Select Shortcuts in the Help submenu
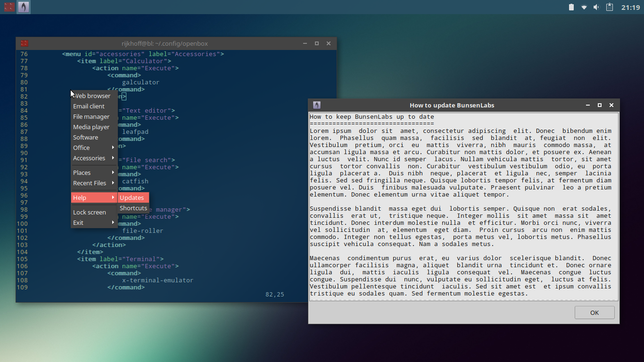644x362 pixels. 133,208
